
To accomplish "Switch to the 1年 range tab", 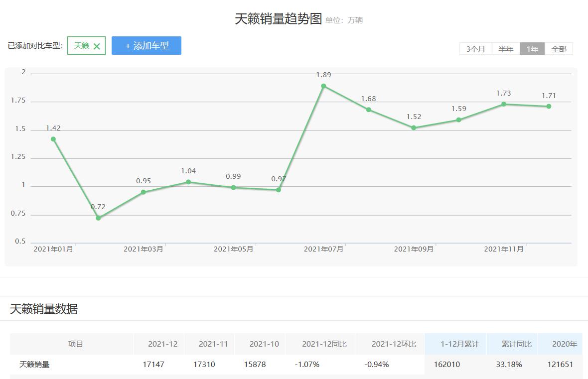I will [531, 49].
